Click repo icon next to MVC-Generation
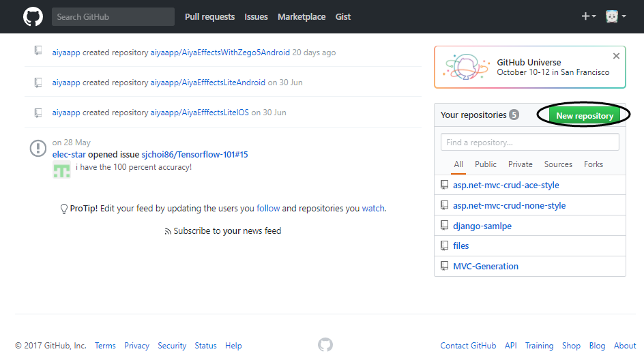 444,266
